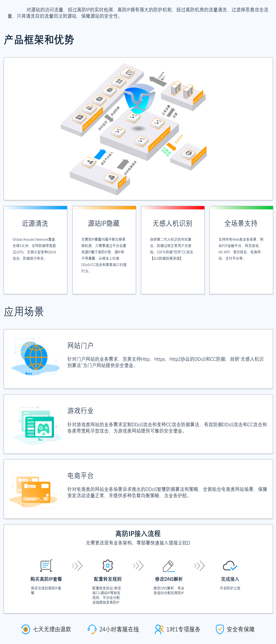
Task: Select the 源站IP隐藏 feature card
Action: click(104, 250)
